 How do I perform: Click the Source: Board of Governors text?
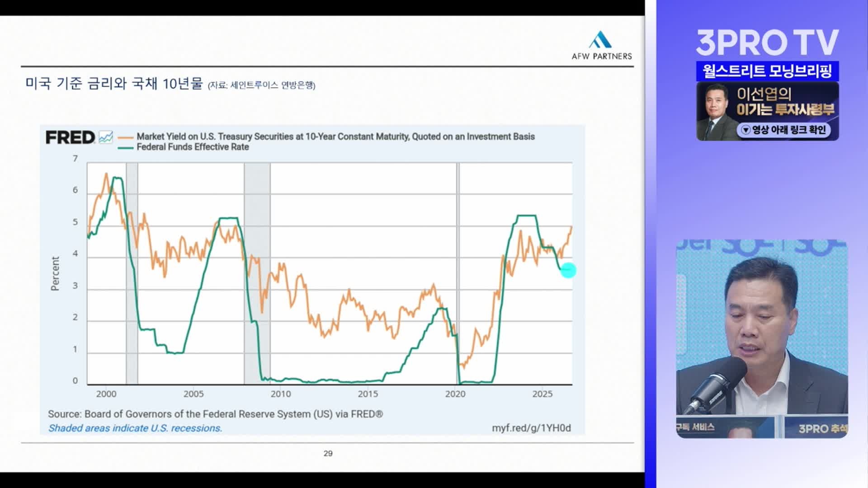[x=215, y=414]
